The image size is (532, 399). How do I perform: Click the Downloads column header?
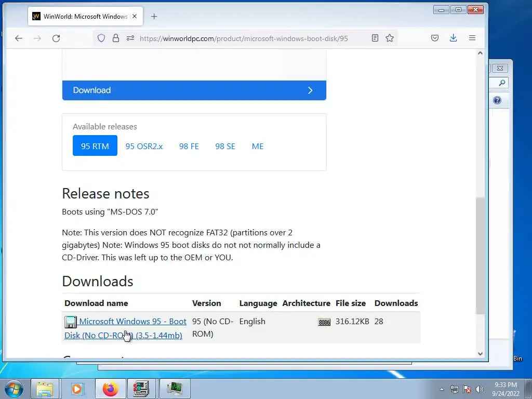coord(396,303)
